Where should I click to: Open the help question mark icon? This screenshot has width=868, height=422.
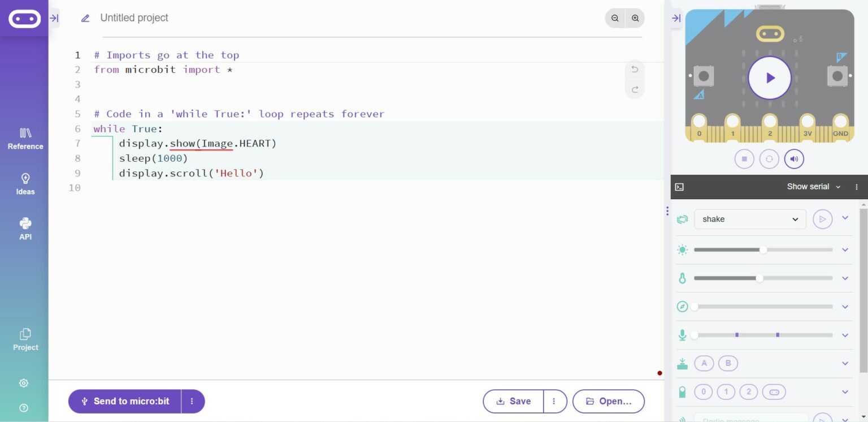click(x=24, y=408)
